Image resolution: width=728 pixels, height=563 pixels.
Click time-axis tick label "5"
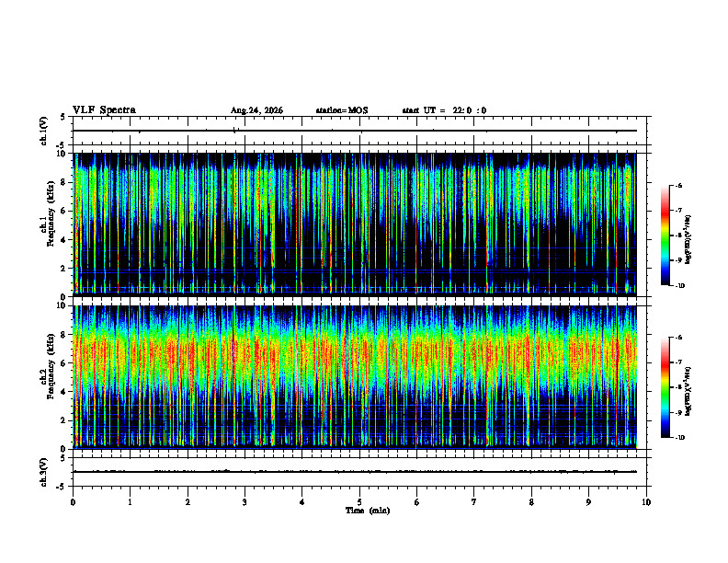point(359,502)
